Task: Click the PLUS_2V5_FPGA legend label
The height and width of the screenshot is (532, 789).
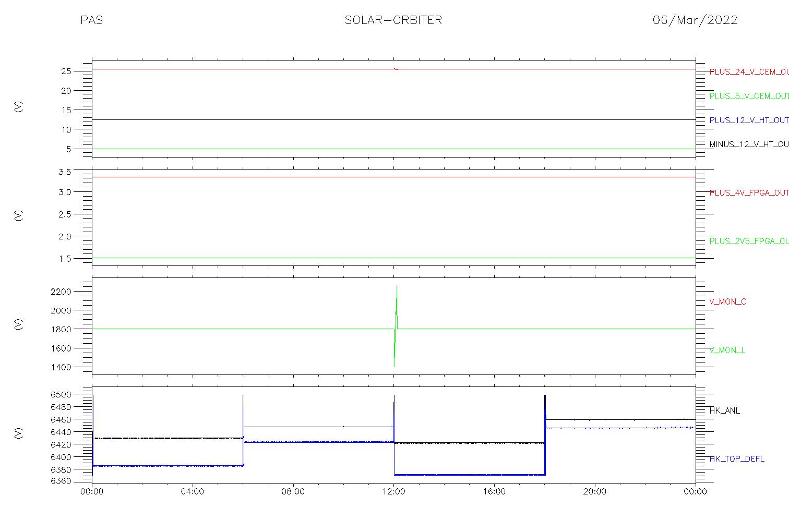Action: [749, 241]
